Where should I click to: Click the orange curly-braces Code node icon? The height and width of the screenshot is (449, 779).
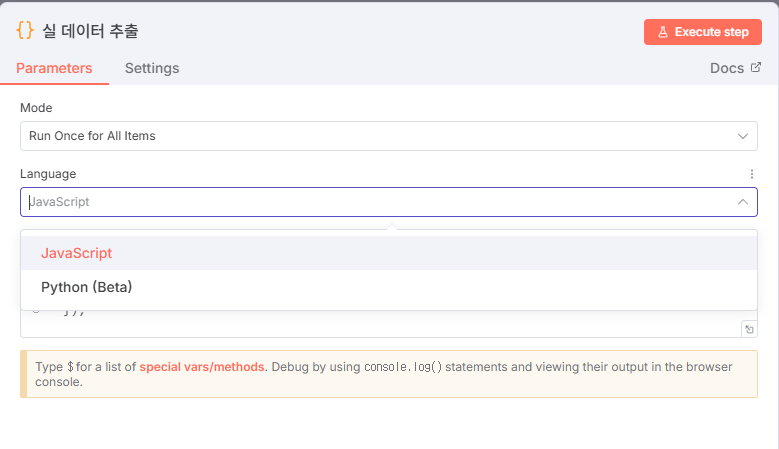(25, 30)
